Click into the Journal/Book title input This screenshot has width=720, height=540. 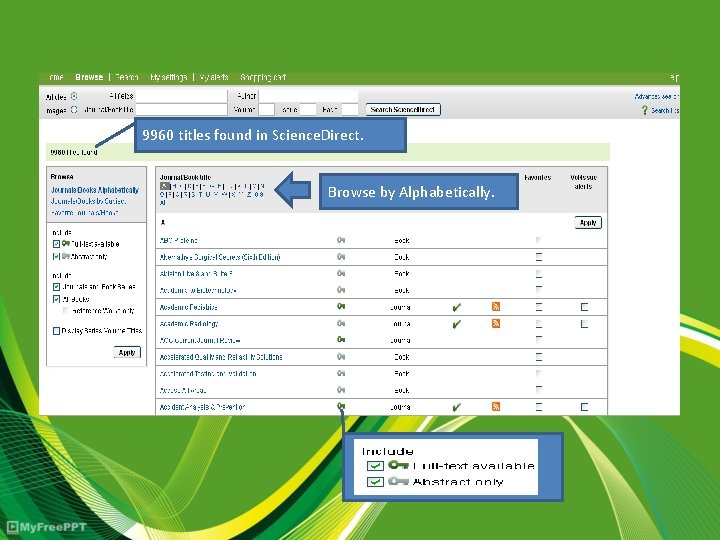click(181, 109)
